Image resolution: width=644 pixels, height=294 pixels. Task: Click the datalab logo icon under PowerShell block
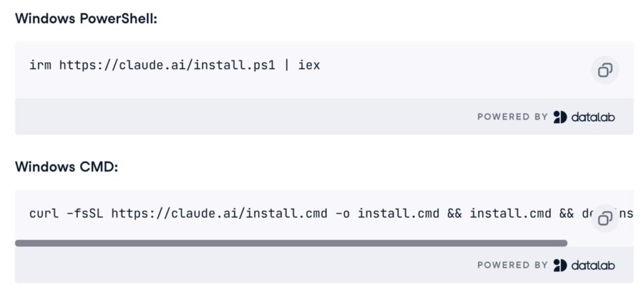pos(560,117)
